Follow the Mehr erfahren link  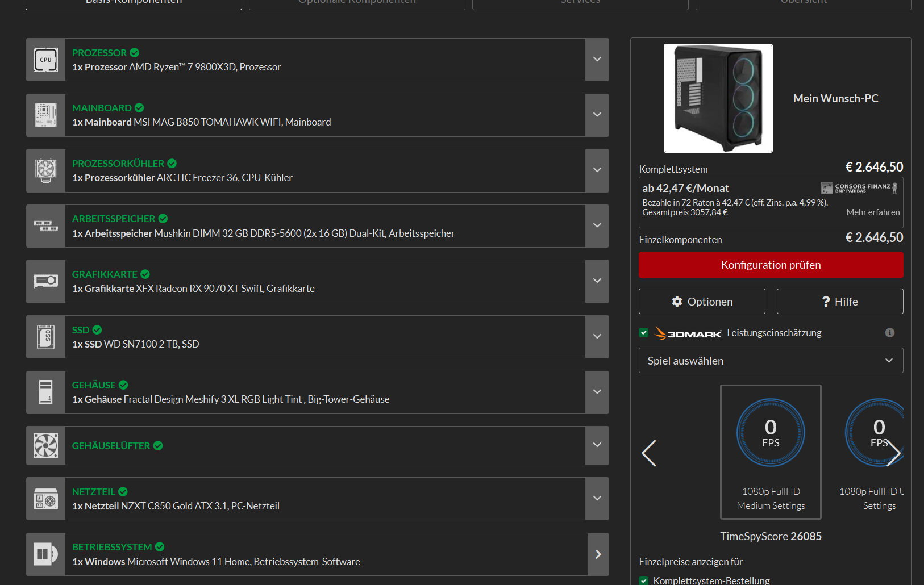pos(873,212)
